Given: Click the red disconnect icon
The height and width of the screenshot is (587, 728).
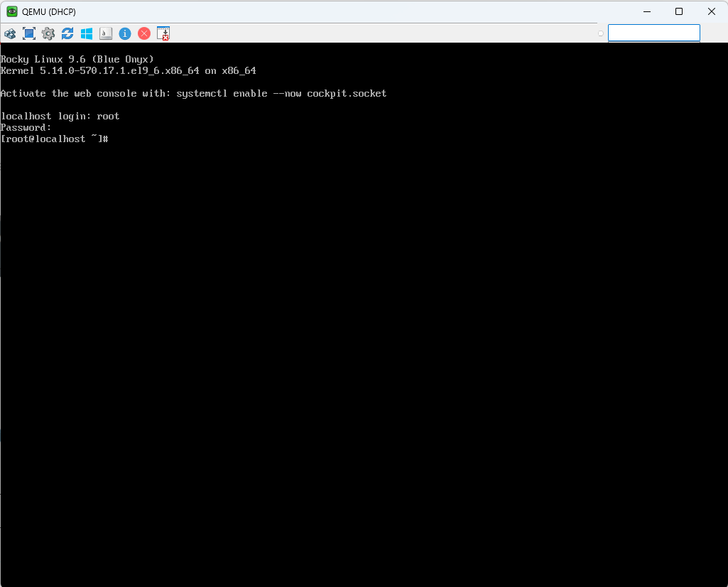Looking at the screenshot, I should [x=144, y=33].
